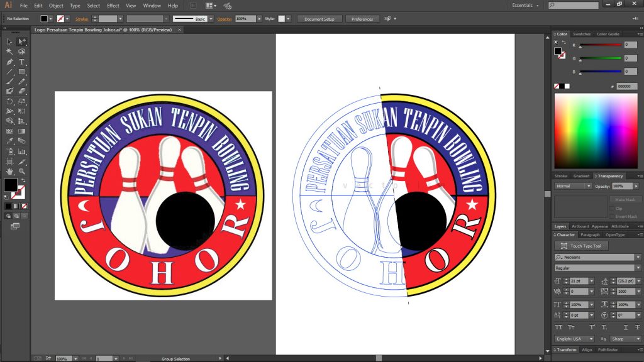Screen dimensions: 644x362
Task: Select the Paintbrush tool
Action: pos(9,82)
